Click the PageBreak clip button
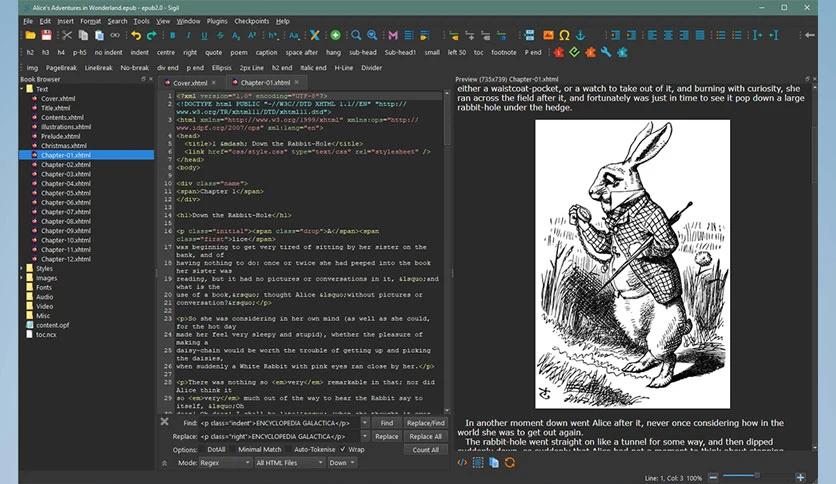836x484 pixels. [x=61, y=68]
